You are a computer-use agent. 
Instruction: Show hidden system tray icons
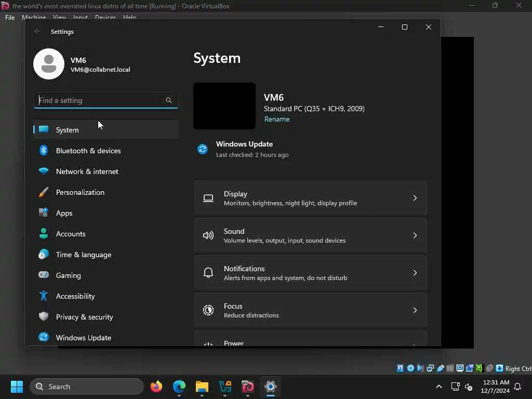click(x=438, y=387)
